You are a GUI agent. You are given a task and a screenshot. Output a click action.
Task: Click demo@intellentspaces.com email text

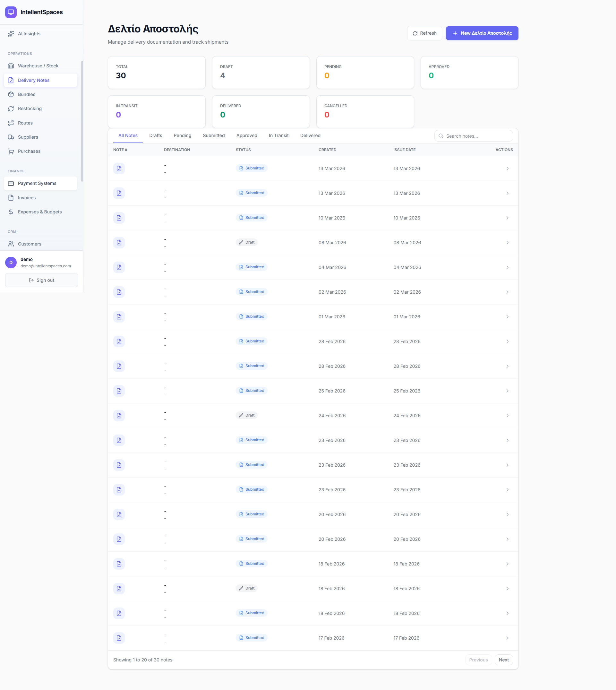(x=46, y=266)
